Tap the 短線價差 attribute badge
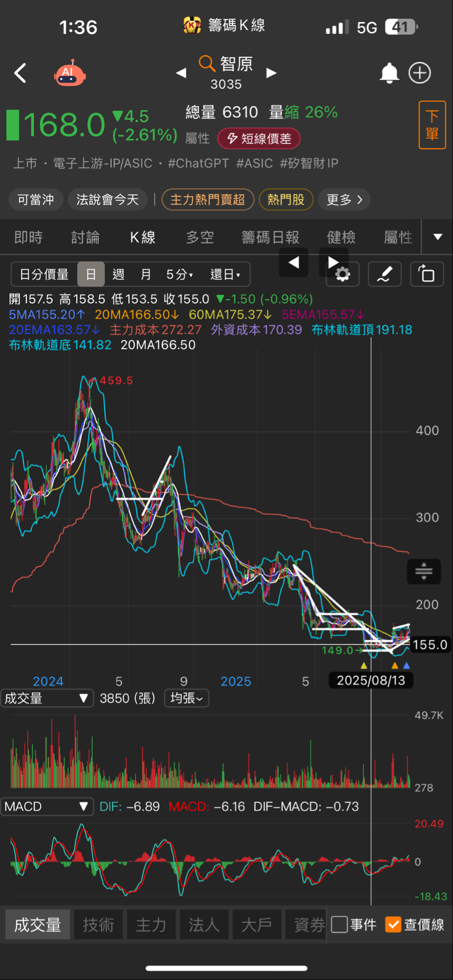This screenshot has width=453, height=980. [259, 139]
